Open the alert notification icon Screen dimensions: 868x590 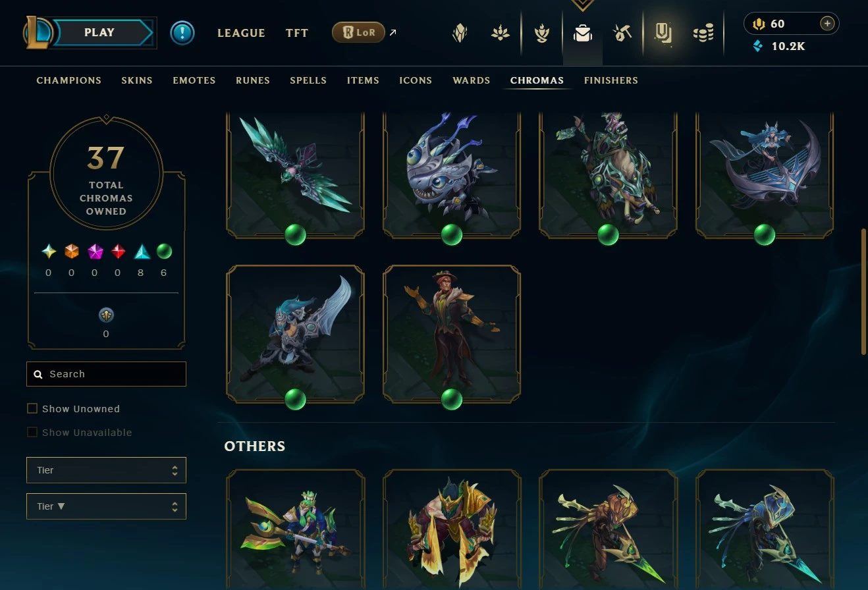[x=182, y=33]
